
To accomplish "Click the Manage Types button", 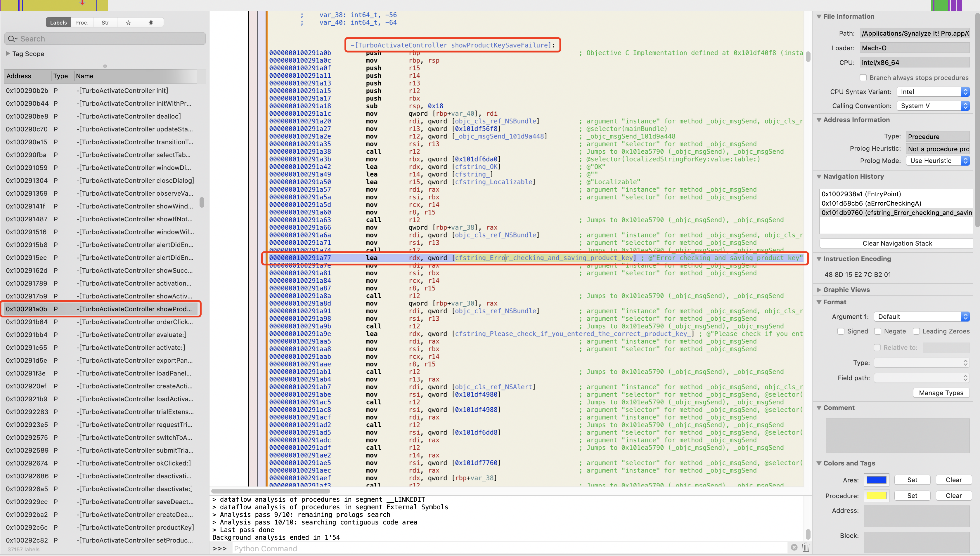I will 941,393.
